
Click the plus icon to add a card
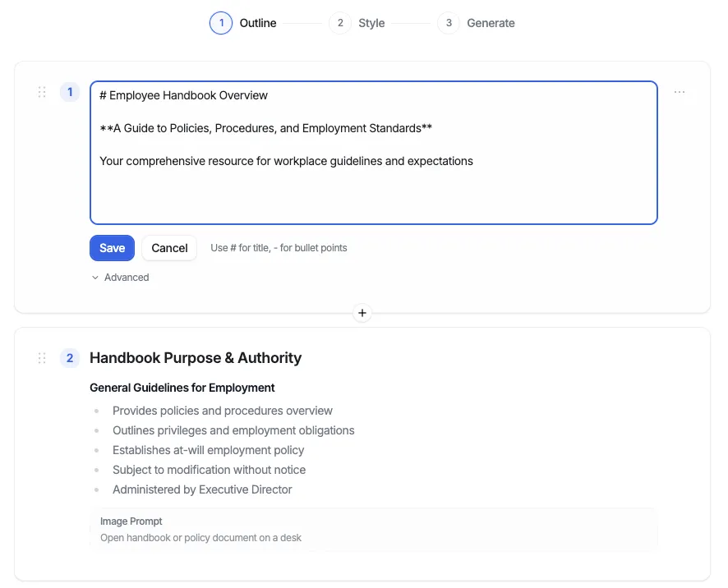click(362, 313)
